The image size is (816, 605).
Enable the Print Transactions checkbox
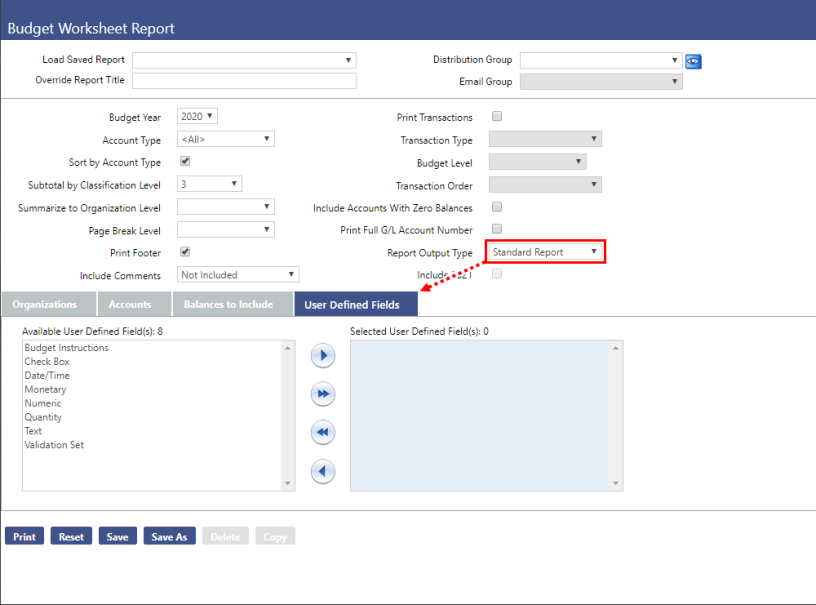click(x=497, y=117)
